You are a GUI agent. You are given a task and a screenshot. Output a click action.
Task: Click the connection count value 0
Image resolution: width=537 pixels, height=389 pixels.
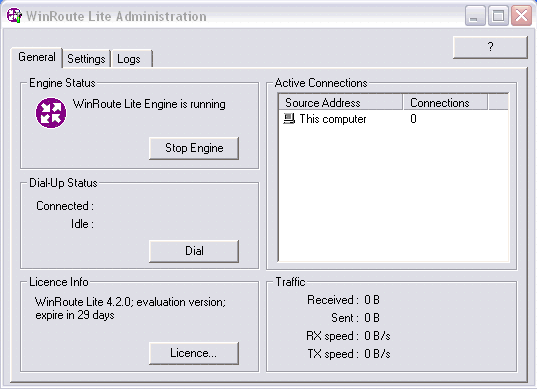[x=413, y=119]
